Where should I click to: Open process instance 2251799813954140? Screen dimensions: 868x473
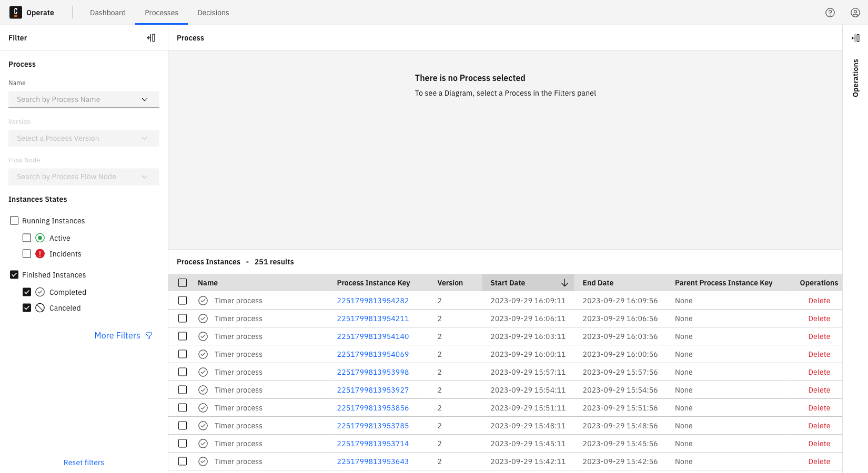coord(373,336)
